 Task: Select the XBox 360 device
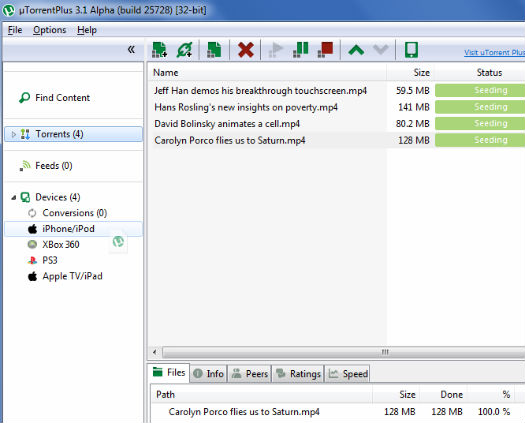pyautogui.click(x=61, y=244)
